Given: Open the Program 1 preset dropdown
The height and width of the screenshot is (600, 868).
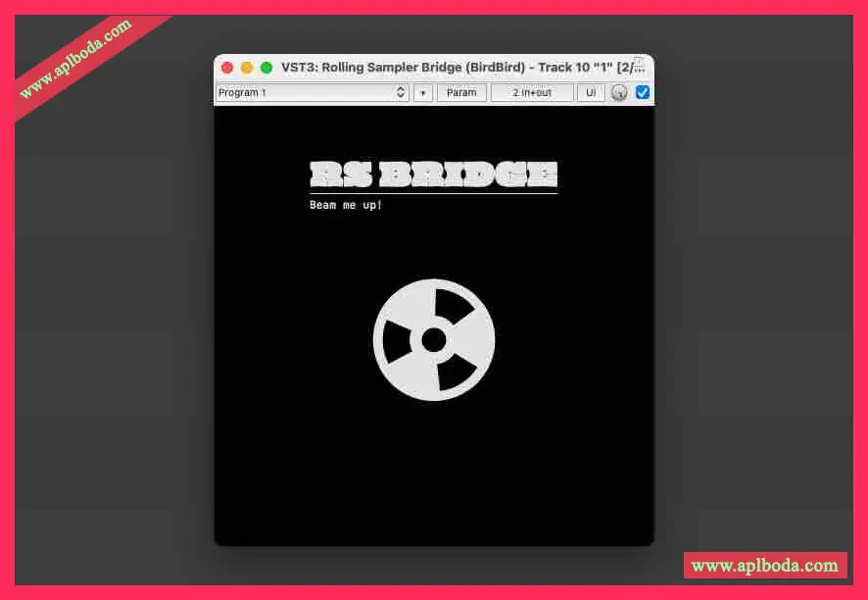Looking at the screenshot, I should (x=304, y=93).
